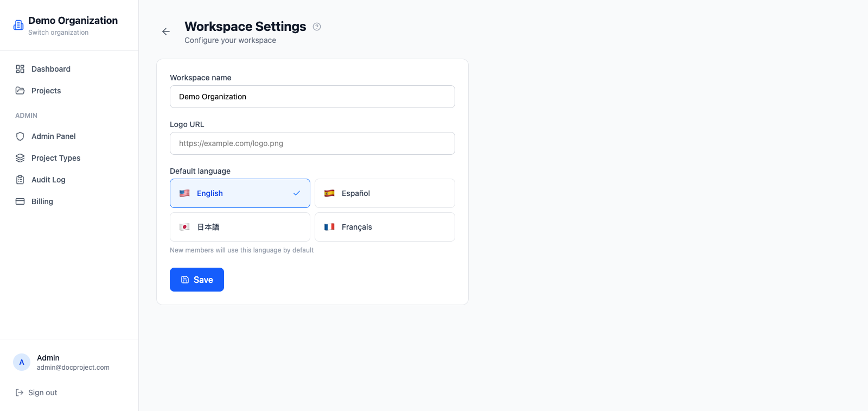Save the workspace settings

point(197,280)
